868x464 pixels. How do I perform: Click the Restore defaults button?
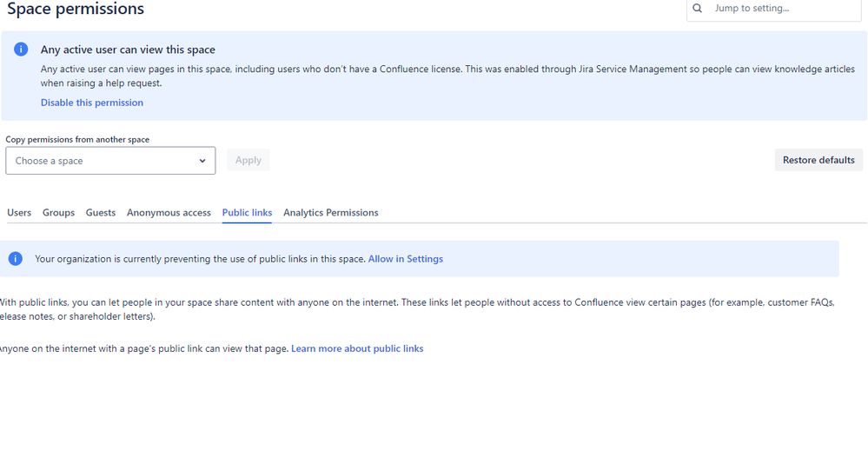pos(818,160)
